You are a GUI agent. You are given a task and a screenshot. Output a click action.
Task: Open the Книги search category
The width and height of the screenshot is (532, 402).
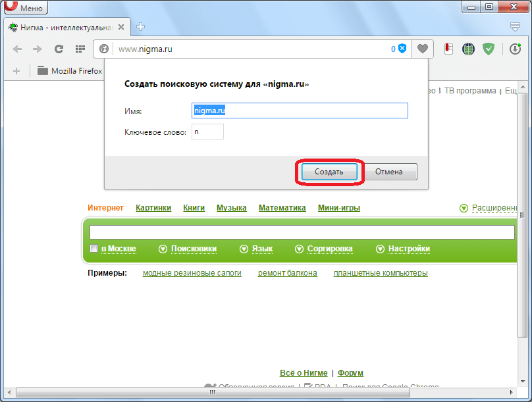pos(194,208)
